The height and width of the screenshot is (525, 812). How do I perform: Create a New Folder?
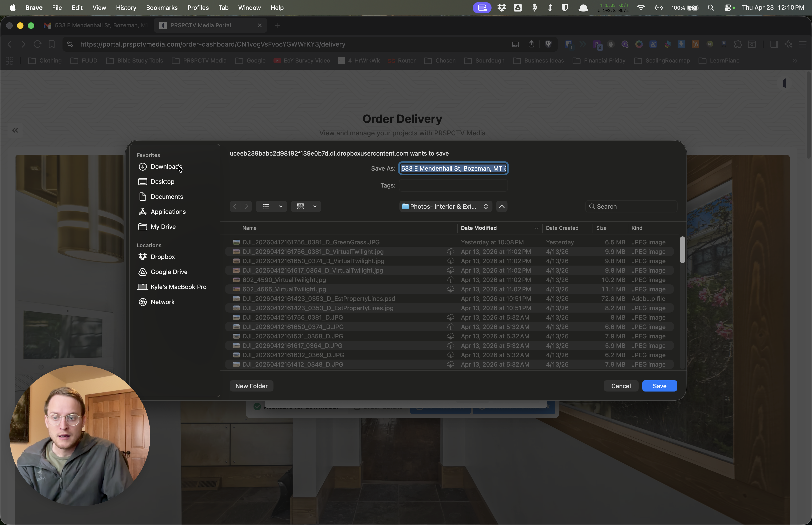coord(251,386)
